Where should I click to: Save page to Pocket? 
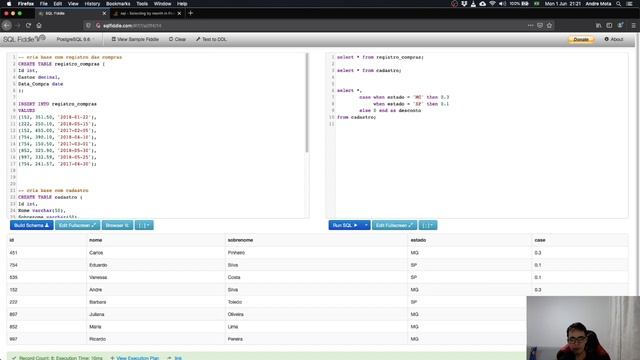(x=540, y=25)
